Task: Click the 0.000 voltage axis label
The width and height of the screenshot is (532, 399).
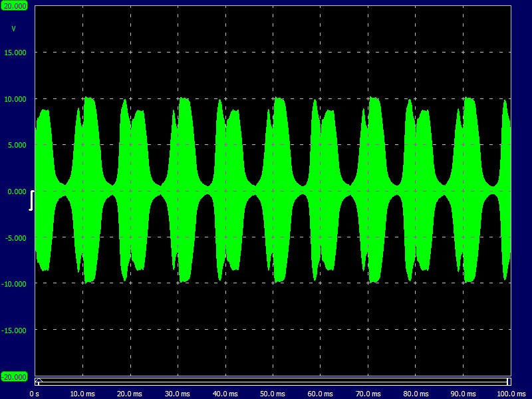Action: 17,192
